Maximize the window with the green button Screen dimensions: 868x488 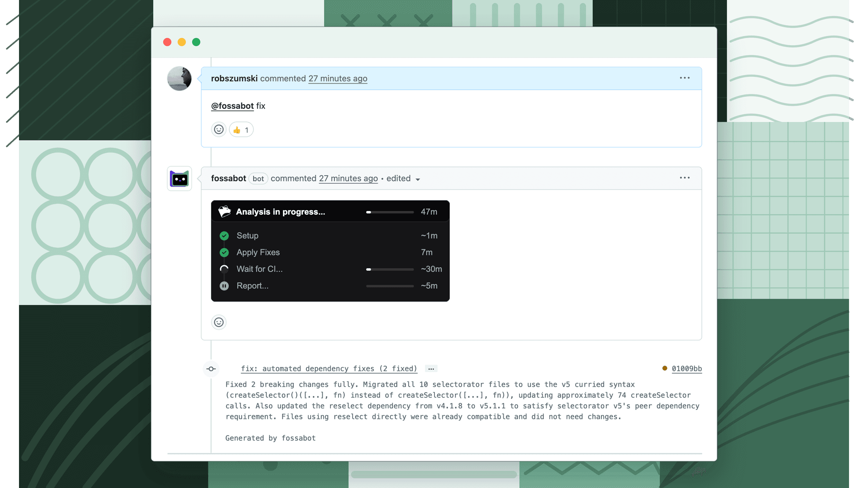pyautogui.click(x=196, y=42)
